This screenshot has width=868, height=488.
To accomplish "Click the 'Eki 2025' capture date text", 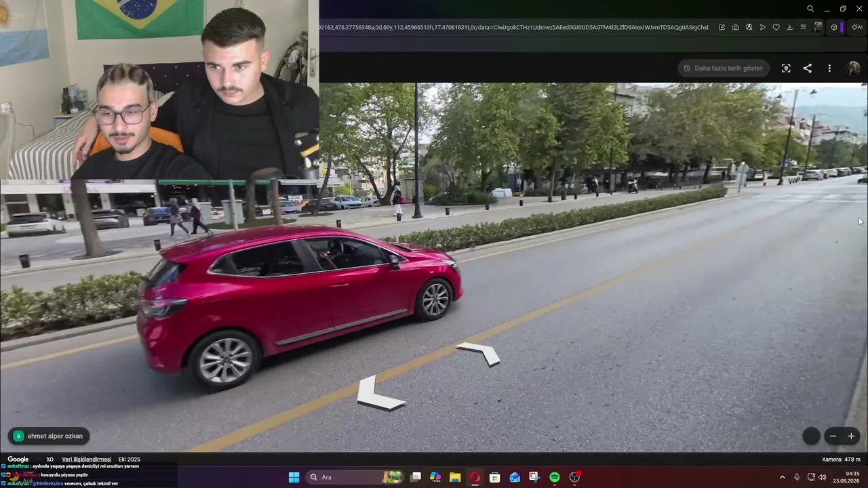I will coord(130,460).
